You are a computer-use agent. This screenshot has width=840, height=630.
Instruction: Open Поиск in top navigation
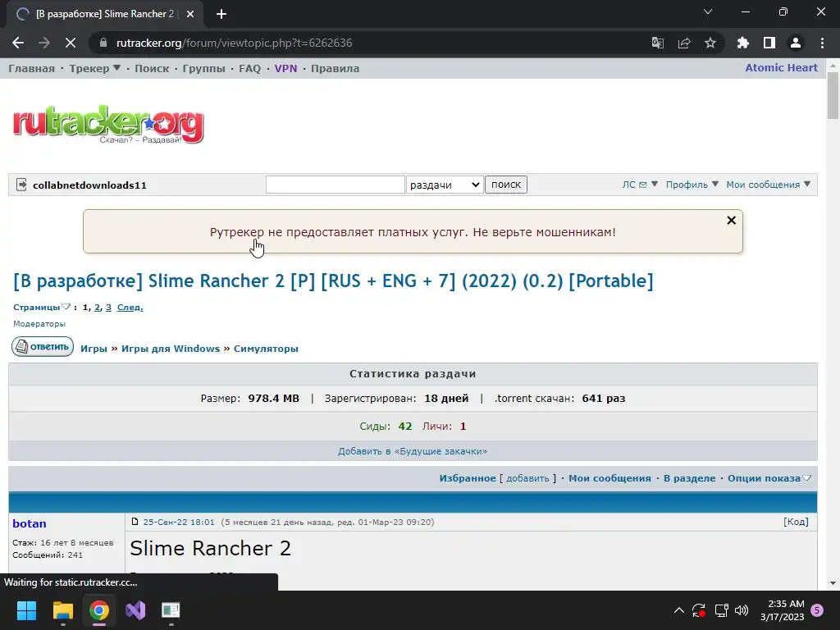click(x=152, y=69)
